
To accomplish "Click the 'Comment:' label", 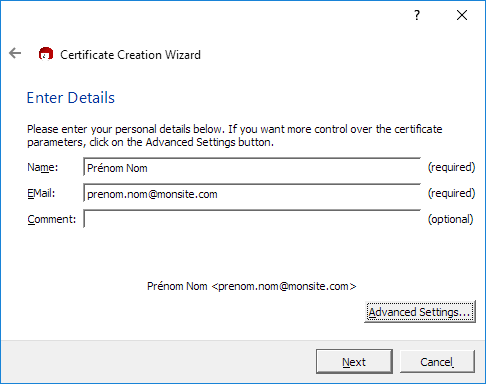I will pos(52,219).
